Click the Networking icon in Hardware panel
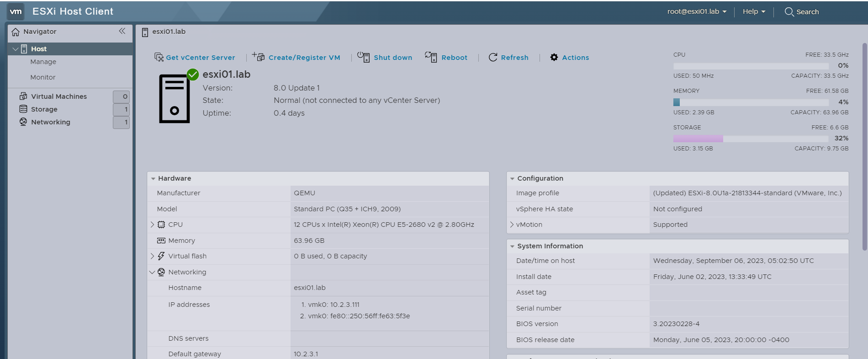 pos(161,272)
